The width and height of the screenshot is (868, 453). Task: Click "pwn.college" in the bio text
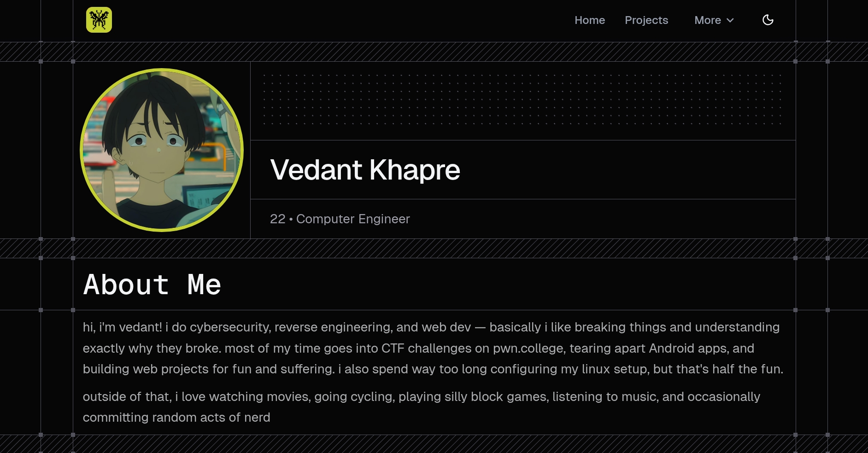pos(528,348)
